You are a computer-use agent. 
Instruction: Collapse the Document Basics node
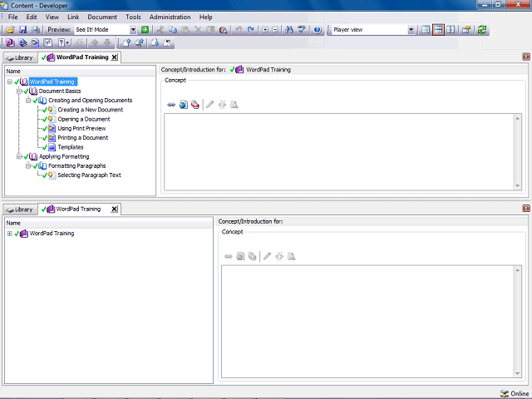19,91
